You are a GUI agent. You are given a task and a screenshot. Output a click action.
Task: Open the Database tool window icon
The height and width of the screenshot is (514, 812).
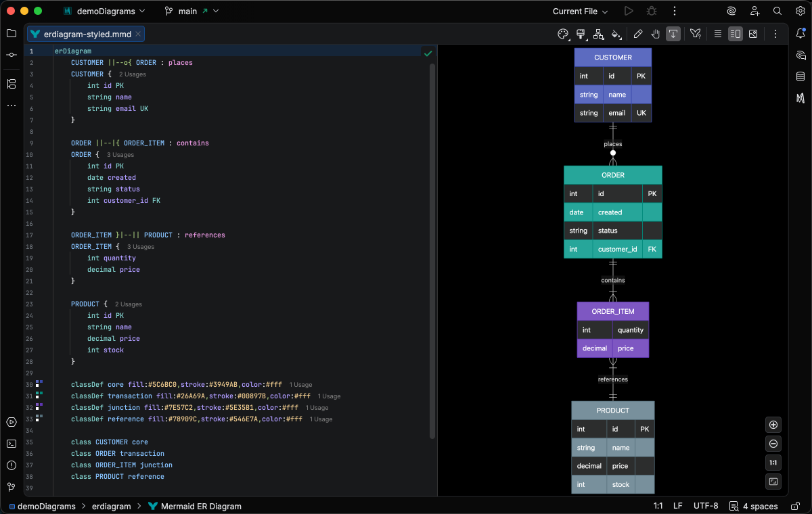tap(800, 76)
